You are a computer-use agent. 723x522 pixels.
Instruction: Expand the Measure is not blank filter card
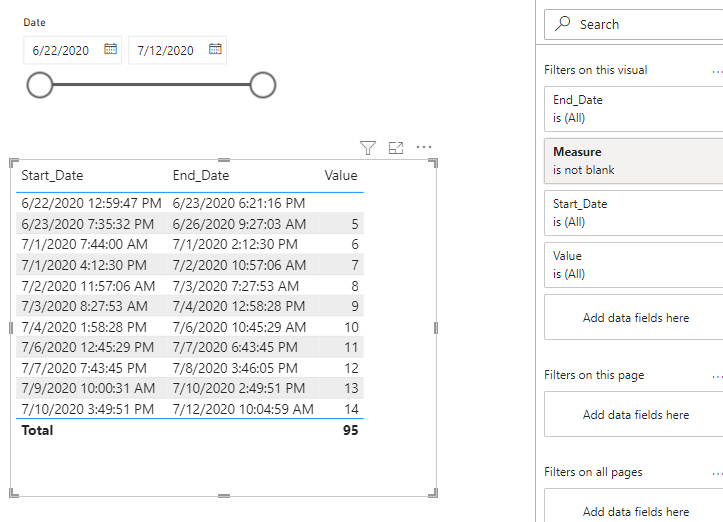click(634, 161)
